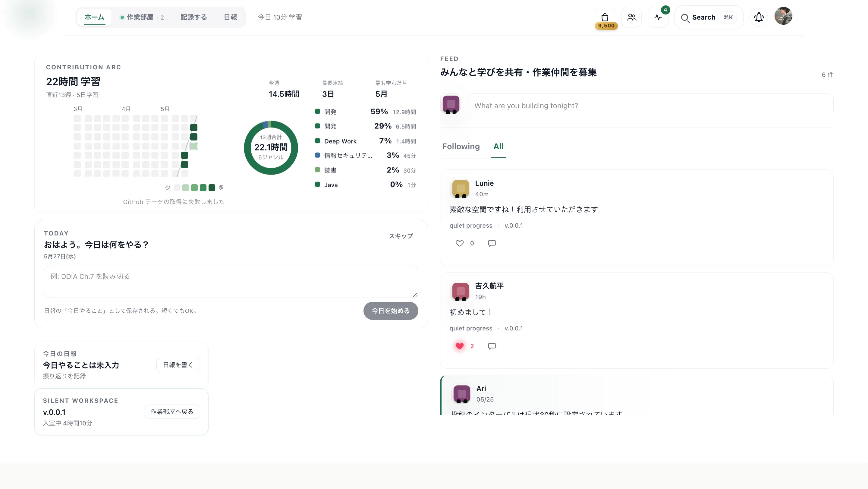Image resolution: width=868 pixels, height=489 pixels.
Task: Click the light green contribution cell
Action: (194, 146)
